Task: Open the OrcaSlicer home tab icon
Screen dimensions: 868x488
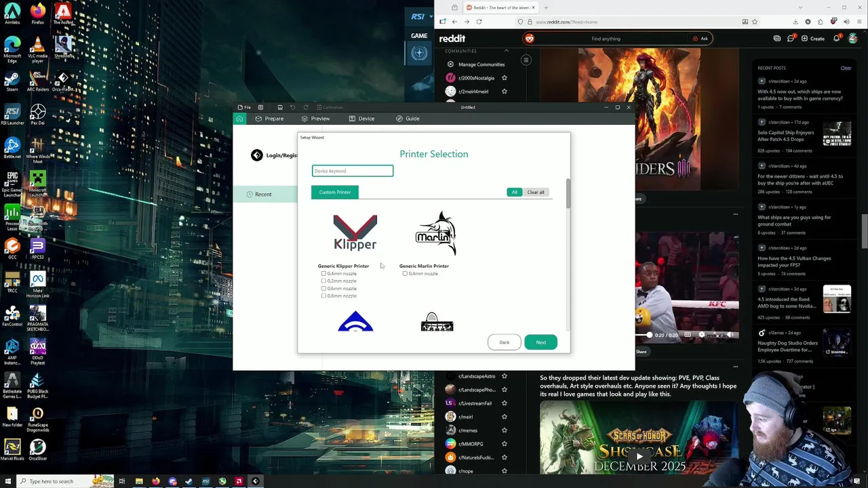Action: pos(239,119)
